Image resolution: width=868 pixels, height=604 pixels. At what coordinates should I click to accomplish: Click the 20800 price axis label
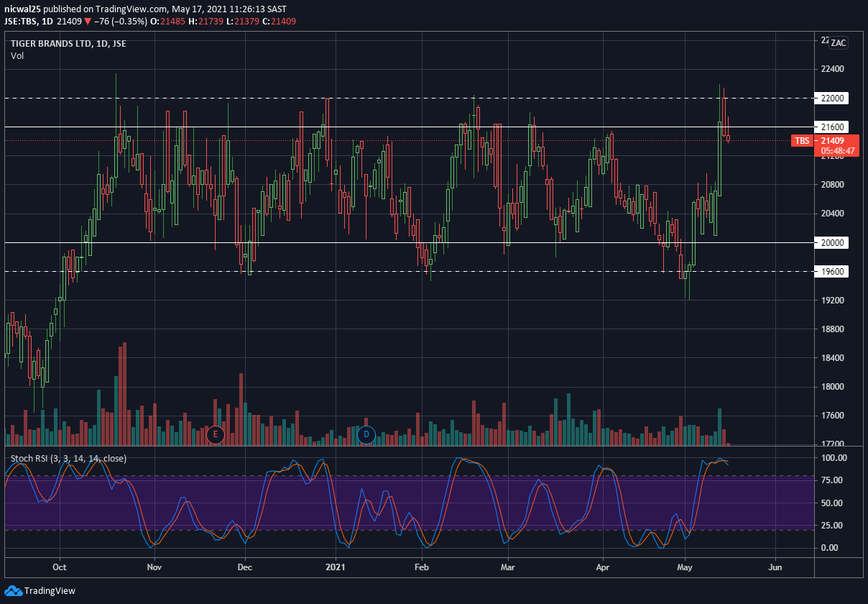pyautogui.click(x=831, y=185)
